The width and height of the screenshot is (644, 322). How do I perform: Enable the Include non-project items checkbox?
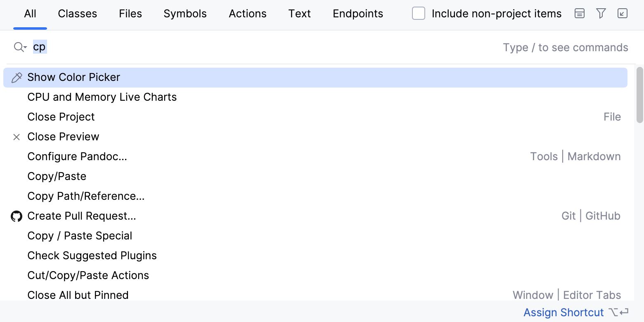(418, 13)
